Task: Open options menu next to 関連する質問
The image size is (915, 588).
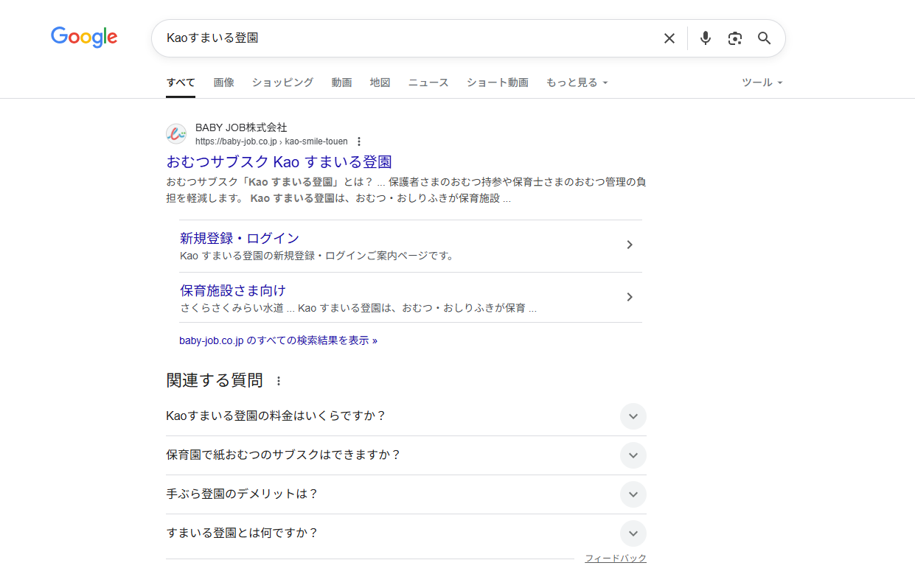Action: pos(279,381)
